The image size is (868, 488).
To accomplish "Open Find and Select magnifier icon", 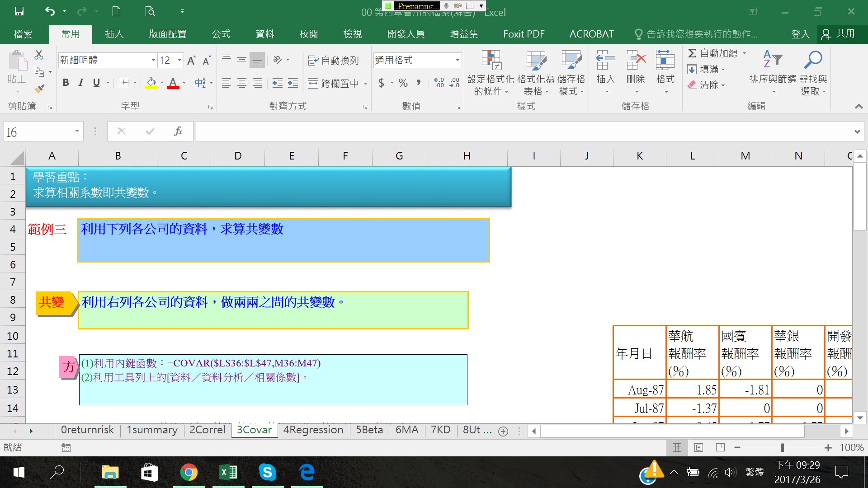I will tap(813, 59).
